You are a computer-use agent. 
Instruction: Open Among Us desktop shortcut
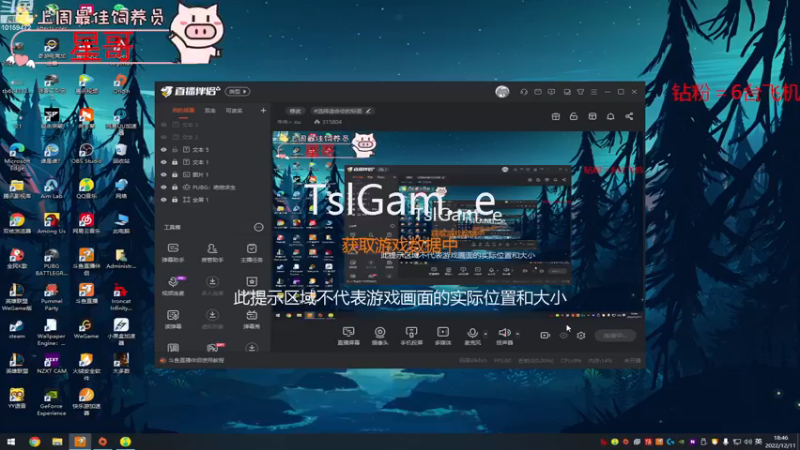tap(51, 223)
